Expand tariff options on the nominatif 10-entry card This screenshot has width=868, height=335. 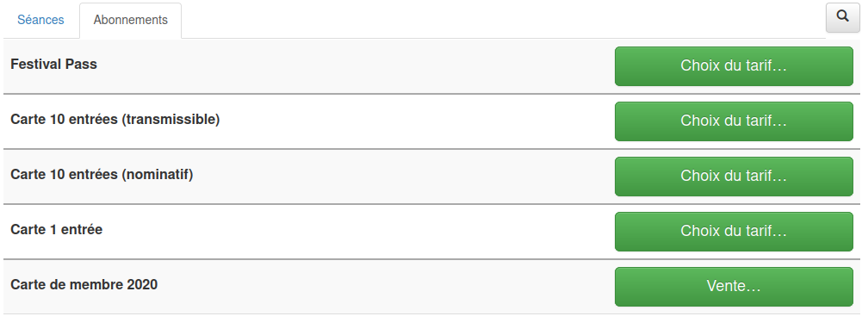point(734,177)
